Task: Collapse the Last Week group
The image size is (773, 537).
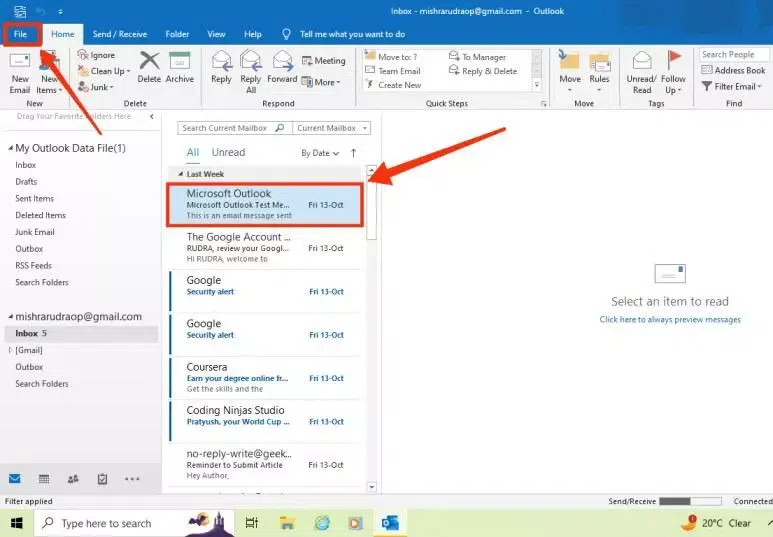Action: point(180,174)
